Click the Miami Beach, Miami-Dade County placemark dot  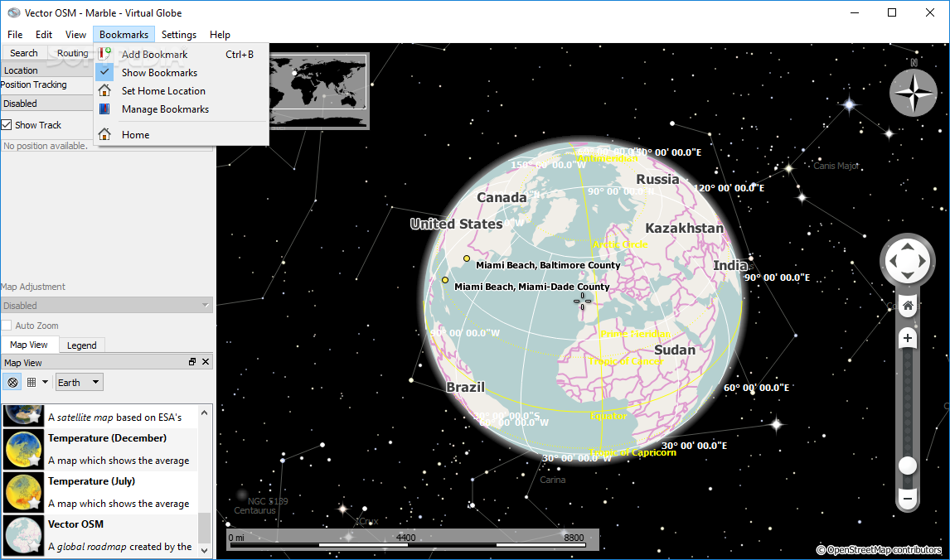coord(444,280)
